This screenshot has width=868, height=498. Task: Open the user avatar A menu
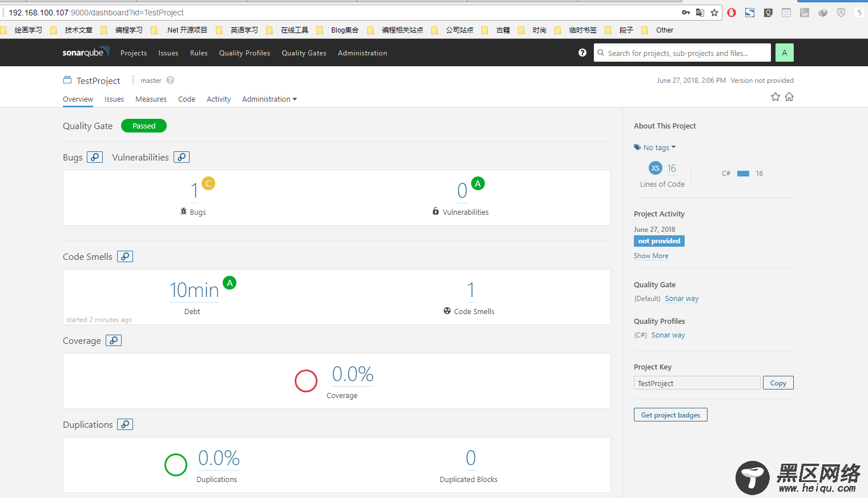coord(784,53)
